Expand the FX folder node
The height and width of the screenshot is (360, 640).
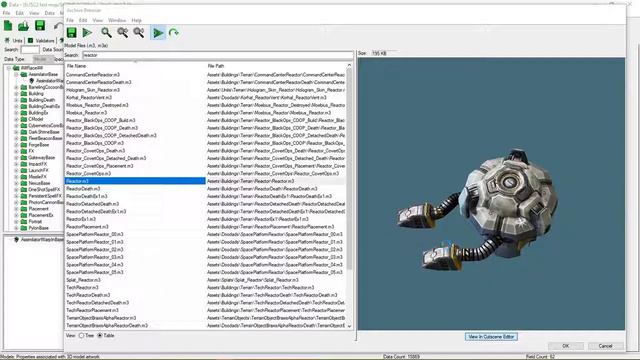(x=16, y=151)
